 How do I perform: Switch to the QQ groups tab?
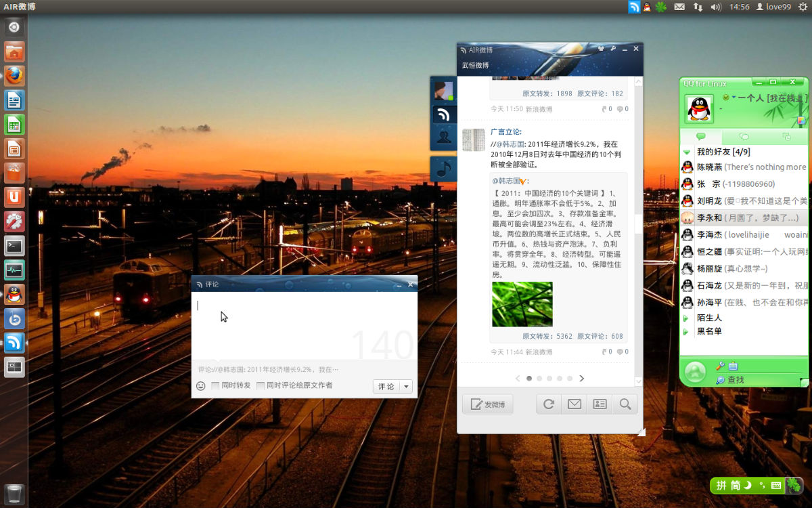point(744,137)
